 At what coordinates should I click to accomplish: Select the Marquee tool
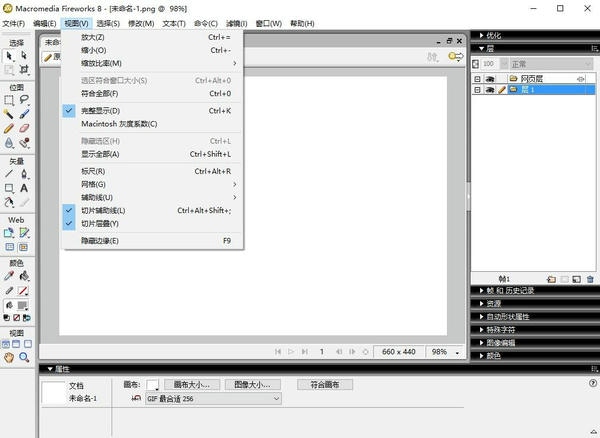click(9, 100)
